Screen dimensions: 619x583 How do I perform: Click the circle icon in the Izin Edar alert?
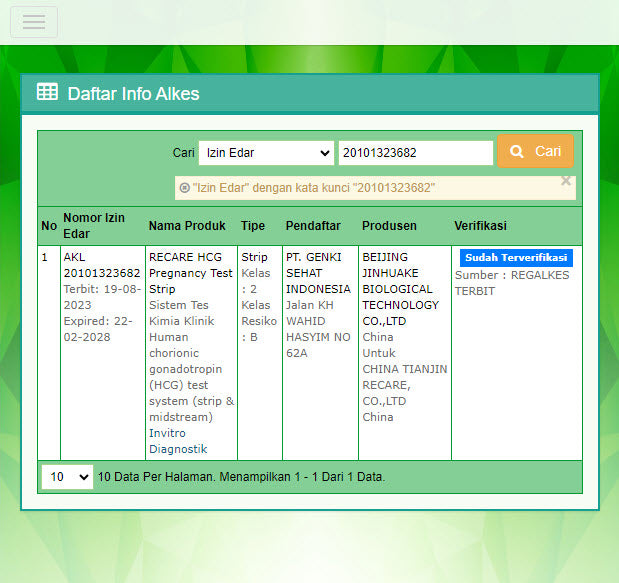click(184, 187)
